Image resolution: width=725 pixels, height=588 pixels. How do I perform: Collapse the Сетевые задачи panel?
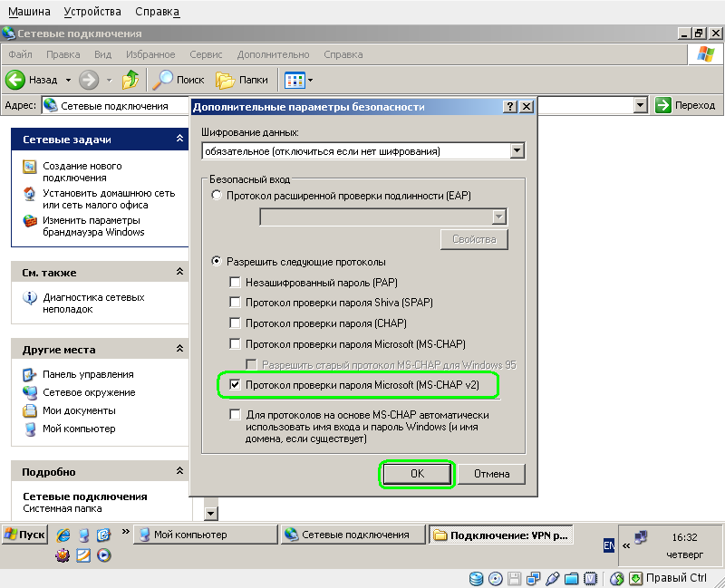179,139
